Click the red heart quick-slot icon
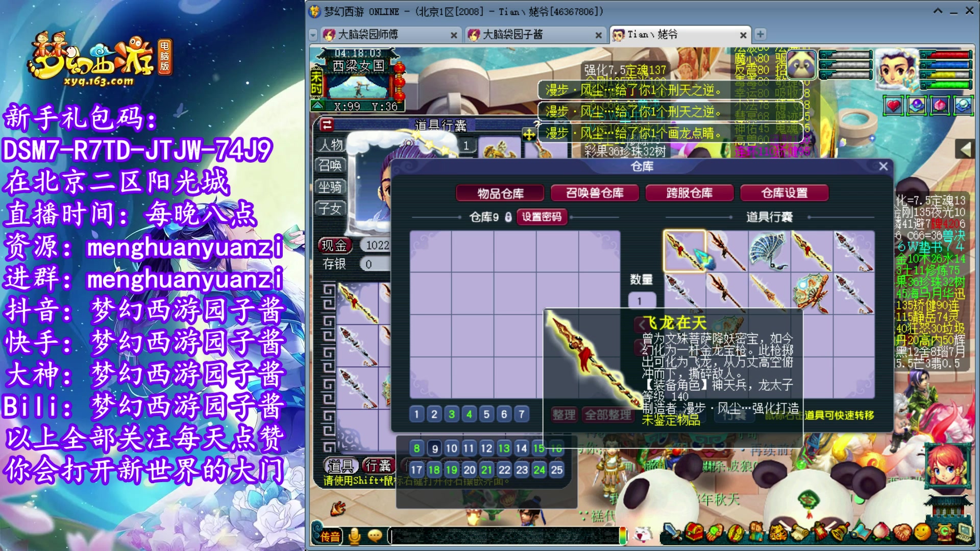The image size is (980, 551). (x=893, y=106)
